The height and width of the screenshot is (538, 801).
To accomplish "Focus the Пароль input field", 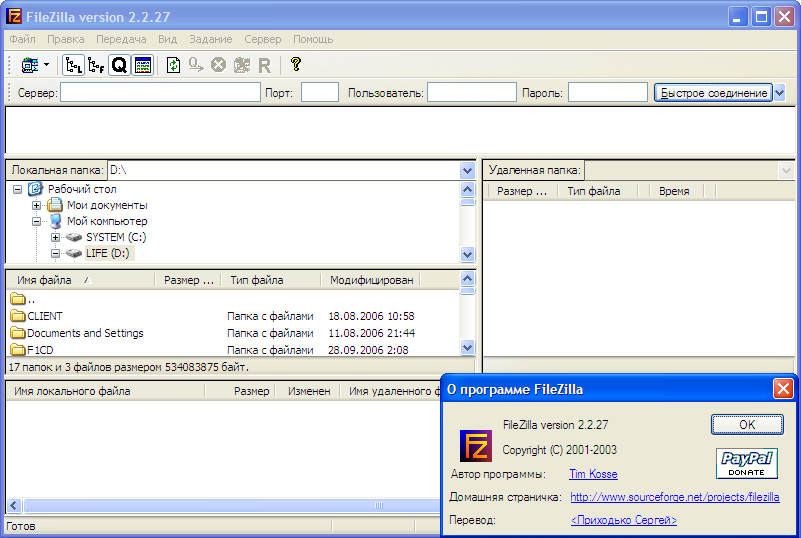I will tap(608, 92).
